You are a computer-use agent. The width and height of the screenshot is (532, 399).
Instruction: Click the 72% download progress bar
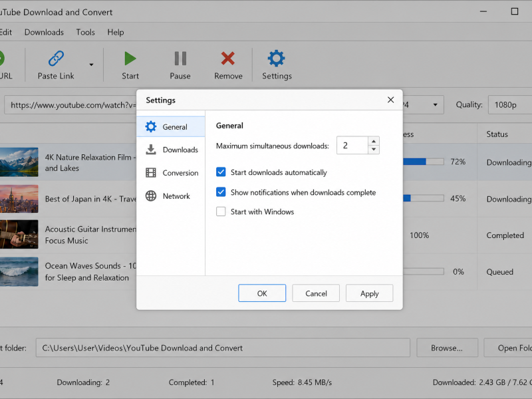[424, 162]
